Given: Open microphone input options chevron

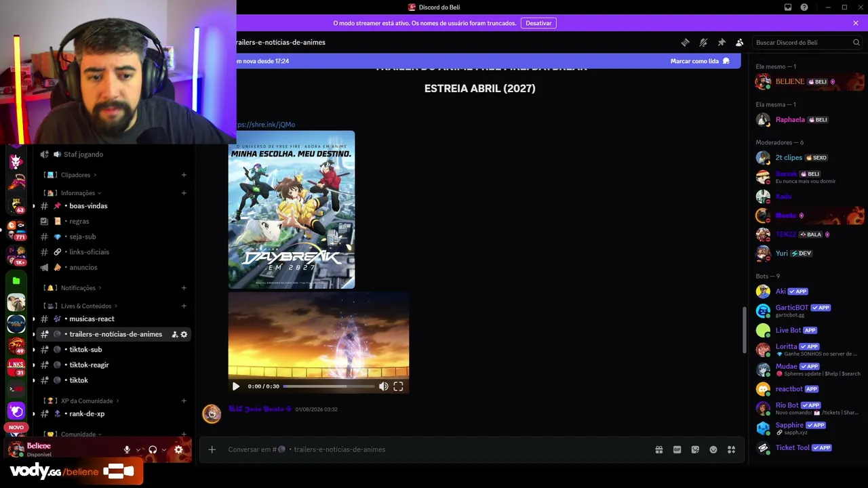Looking at the screenshot, I should coord(138,449).
